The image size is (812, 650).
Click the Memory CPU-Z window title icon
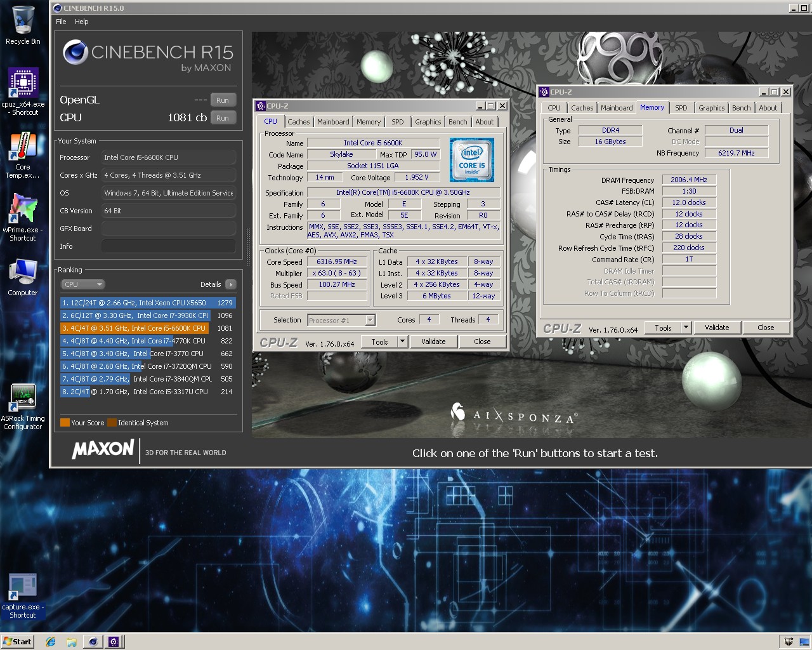coord(544,92)
